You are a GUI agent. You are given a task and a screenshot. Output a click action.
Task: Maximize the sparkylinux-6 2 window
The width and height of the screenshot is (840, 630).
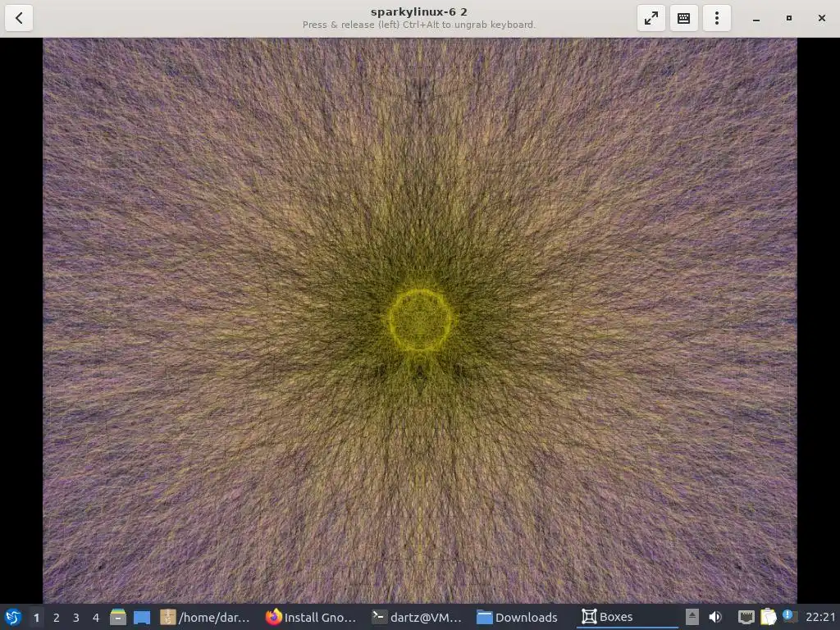(x=788, y=18)
